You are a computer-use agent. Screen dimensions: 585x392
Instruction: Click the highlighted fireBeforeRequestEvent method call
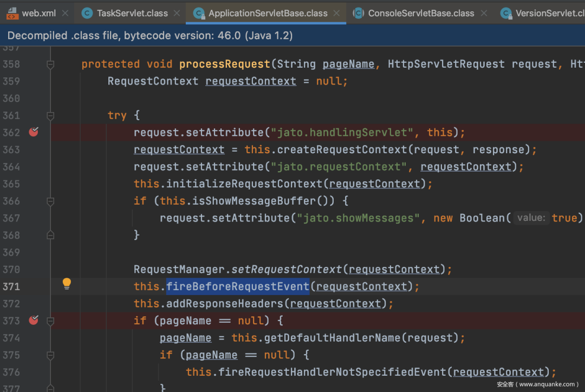click(238, 286)
